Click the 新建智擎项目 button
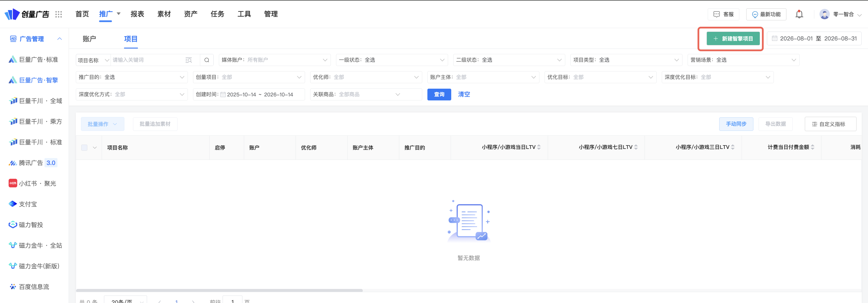The width and height of the screenshot is (868, 303). coord(733,38)
